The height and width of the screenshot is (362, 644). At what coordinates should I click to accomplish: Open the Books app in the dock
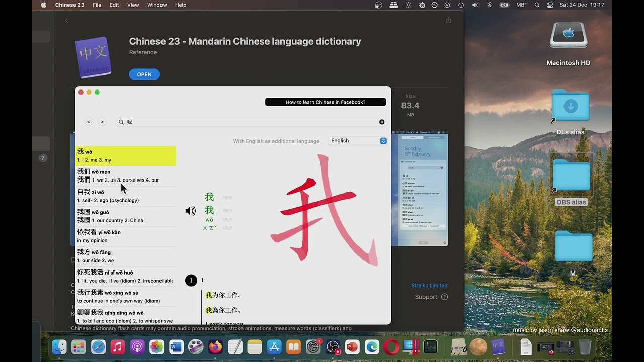(293, 347)
